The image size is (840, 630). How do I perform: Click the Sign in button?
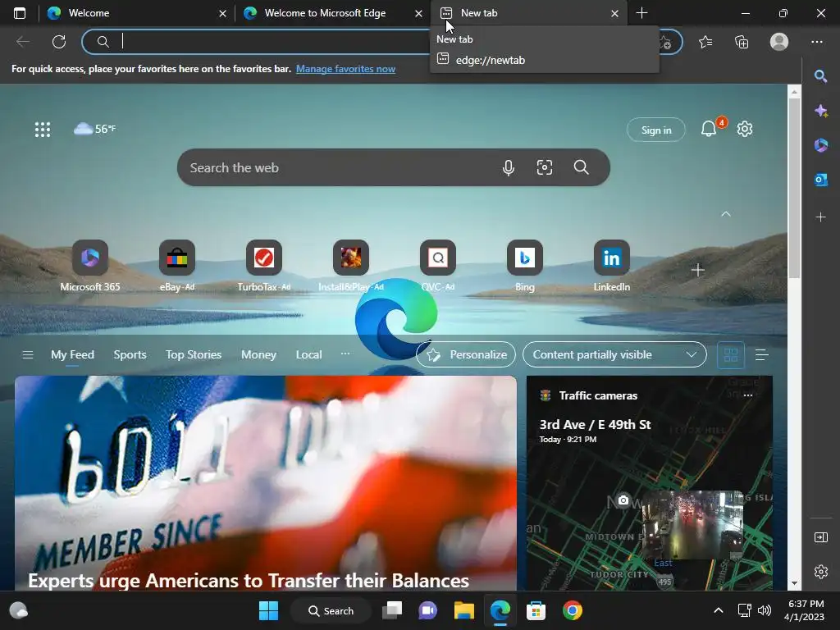click(x=655, y=130)
